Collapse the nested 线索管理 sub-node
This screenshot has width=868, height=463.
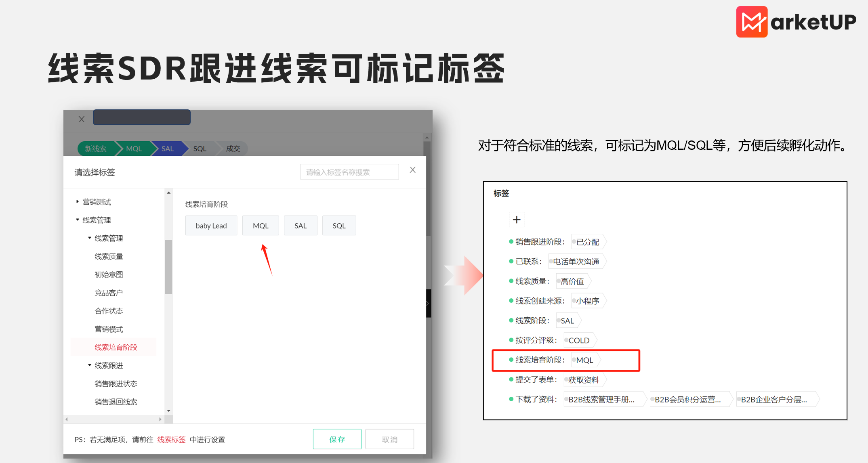pos(89,238)
